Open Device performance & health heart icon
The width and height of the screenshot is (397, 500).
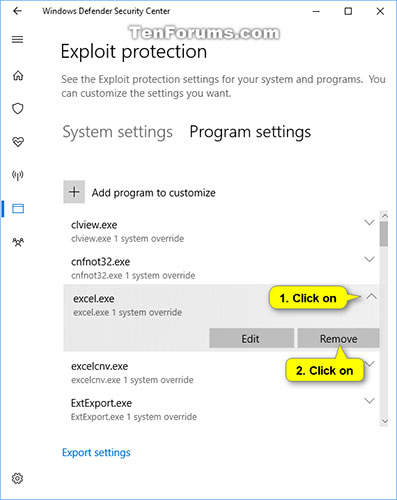(x=18, y=142)
